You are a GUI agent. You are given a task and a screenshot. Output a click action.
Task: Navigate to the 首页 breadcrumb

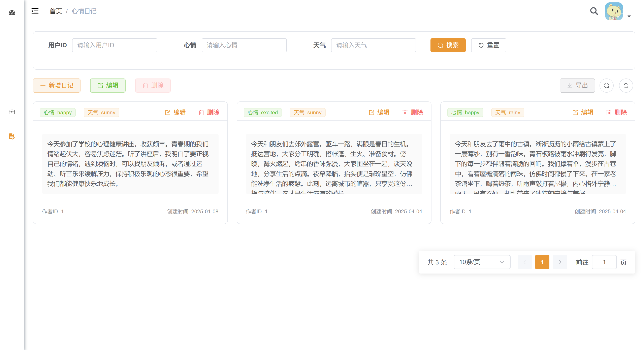pos(56,11)
